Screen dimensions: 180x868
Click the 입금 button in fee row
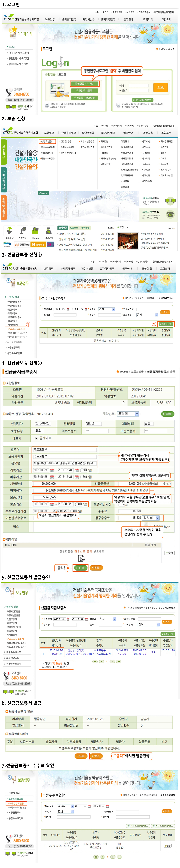pyautogui.click(x=168, y=846)
